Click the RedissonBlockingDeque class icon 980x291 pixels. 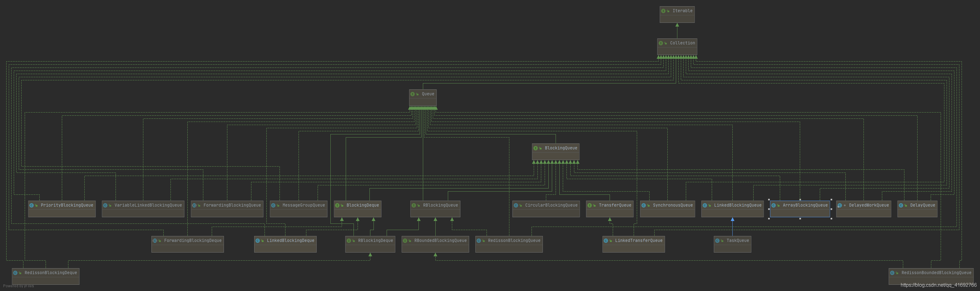(15, 273)
